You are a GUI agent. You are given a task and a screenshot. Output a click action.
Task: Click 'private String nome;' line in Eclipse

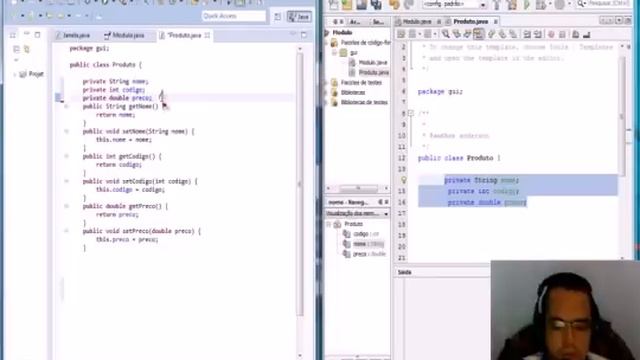(x=116, y=82)
